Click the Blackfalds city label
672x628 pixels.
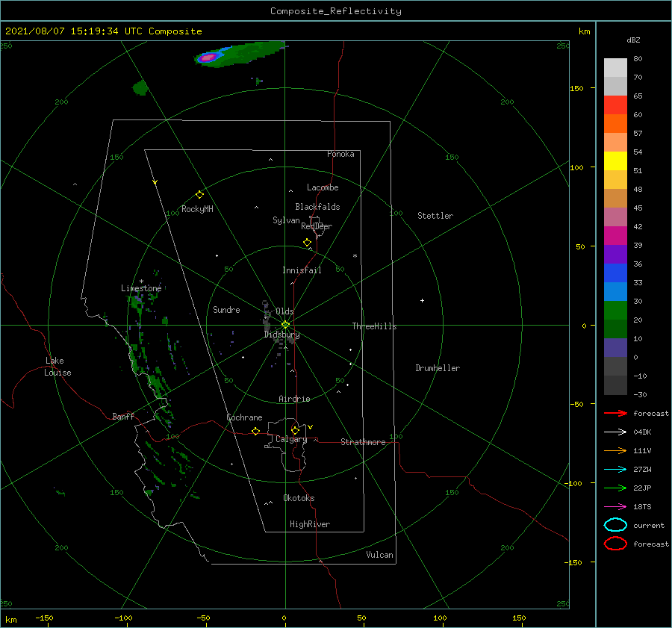(317, 207)
